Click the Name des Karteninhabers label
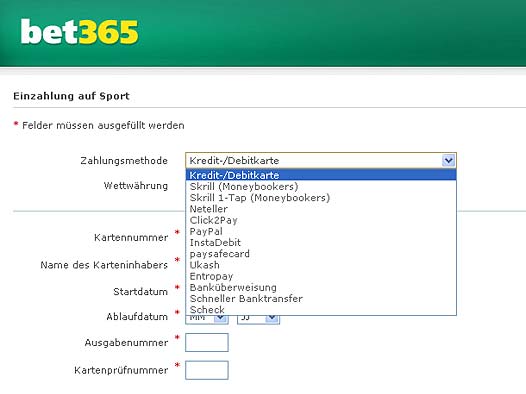The width and height of the screenshot is (526, 394). point(104,265)
